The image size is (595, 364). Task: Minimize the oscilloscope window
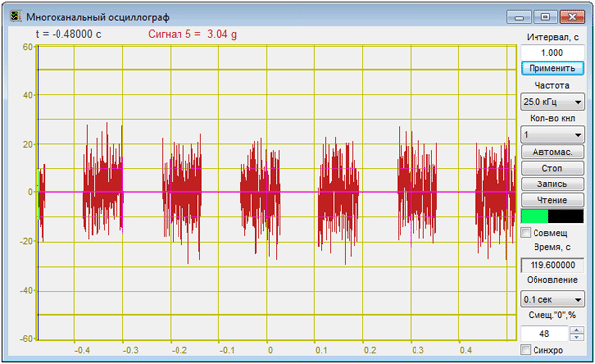point(519,17)
